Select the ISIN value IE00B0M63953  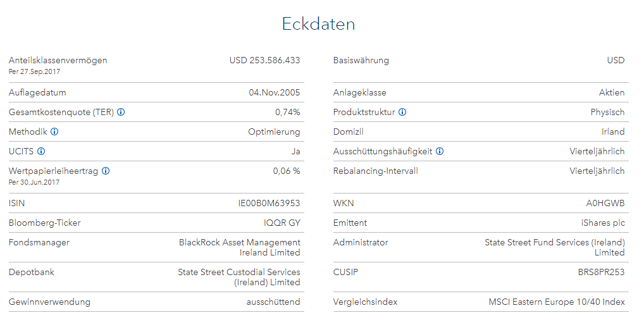(264, 203)
